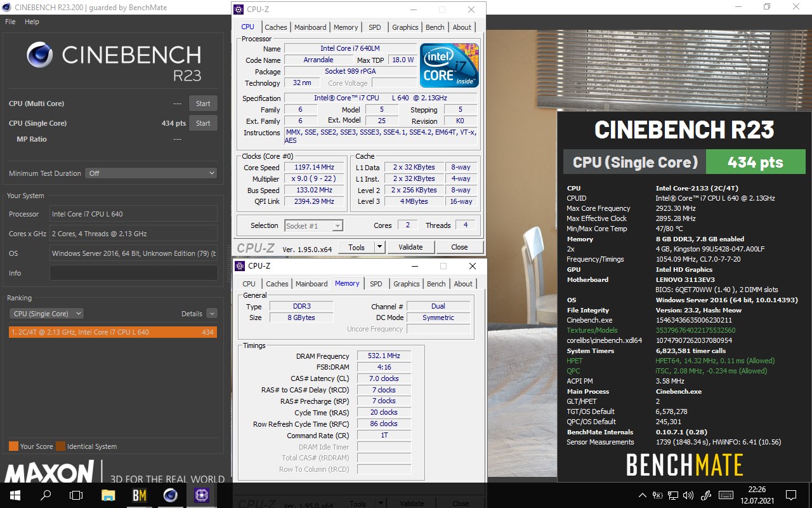The image size is (812, 508).
Task: Click the DRAM Frequency value 532.1 MHz
Action: click(384, 356)
